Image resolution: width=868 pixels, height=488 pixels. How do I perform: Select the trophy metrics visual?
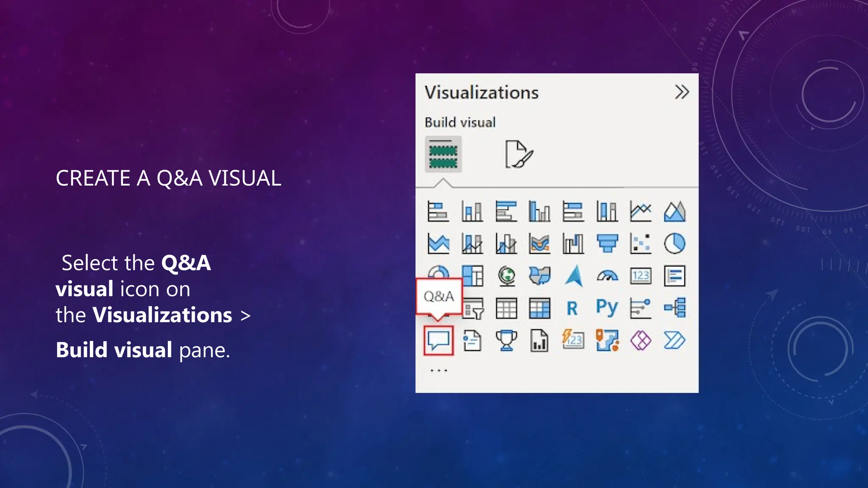click(x=506, y=341)
